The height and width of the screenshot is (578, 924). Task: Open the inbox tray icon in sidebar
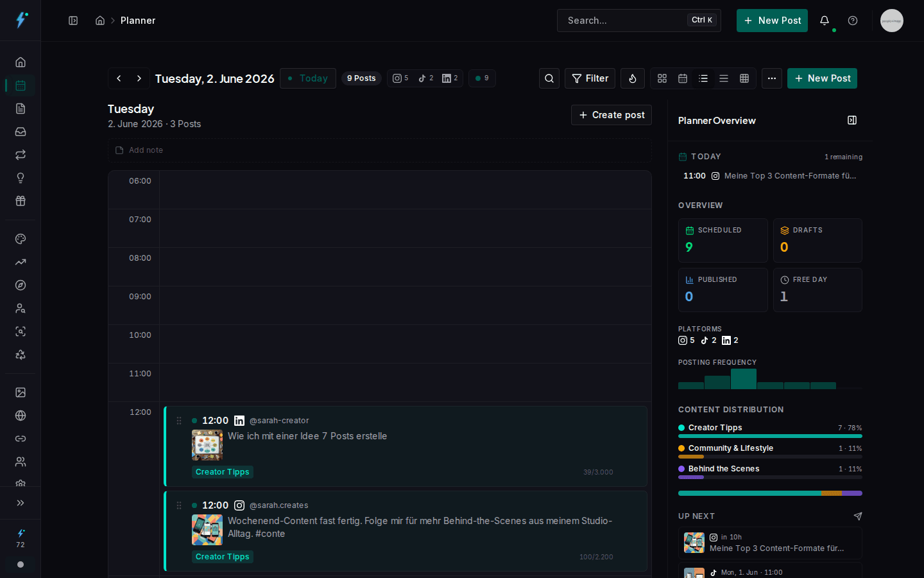(21, 132)
